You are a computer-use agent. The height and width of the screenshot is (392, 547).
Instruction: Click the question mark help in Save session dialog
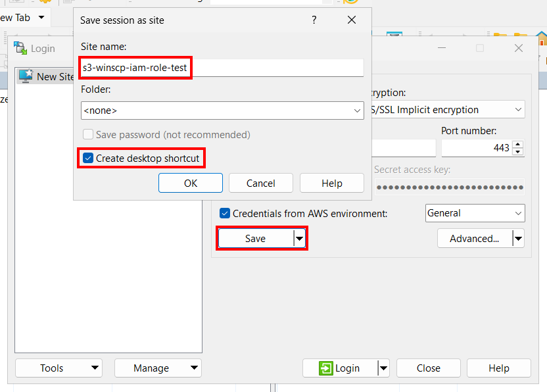click(x=314, y=20)
